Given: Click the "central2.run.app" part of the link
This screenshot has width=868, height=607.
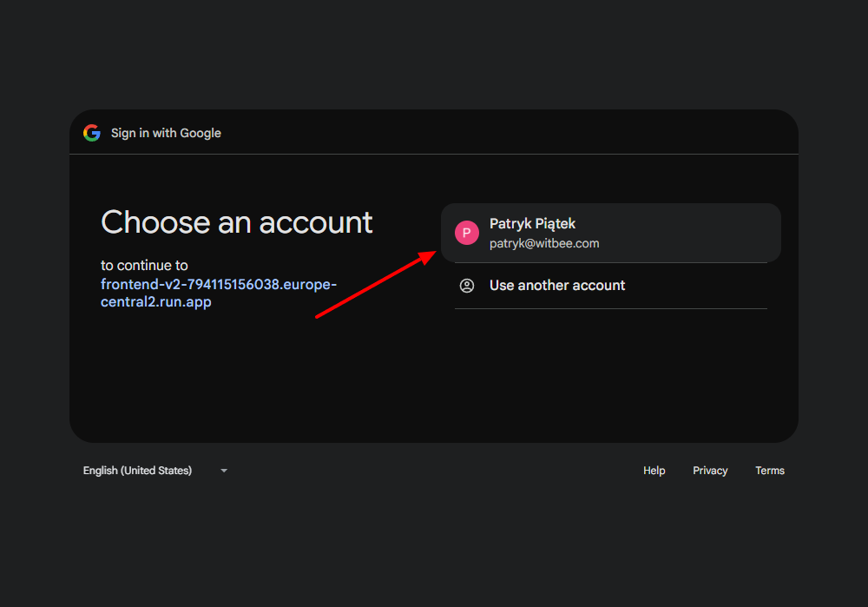Looking at the screenshot, I should pos(156,303).
